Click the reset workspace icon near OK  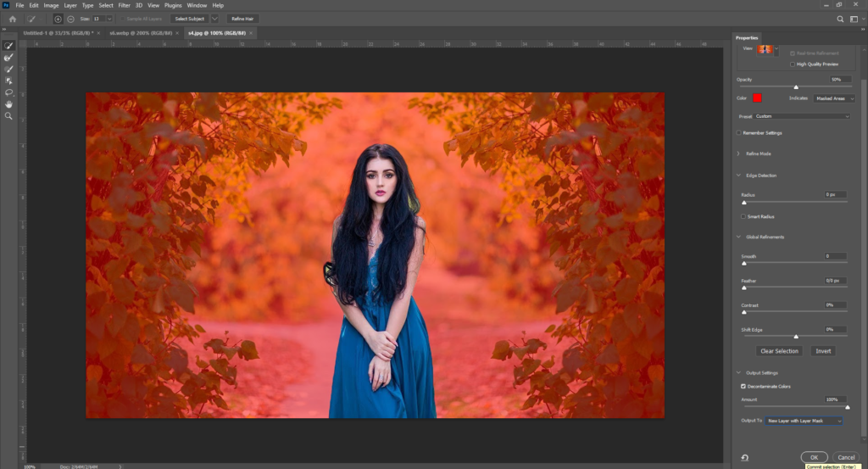coord(744,457)
